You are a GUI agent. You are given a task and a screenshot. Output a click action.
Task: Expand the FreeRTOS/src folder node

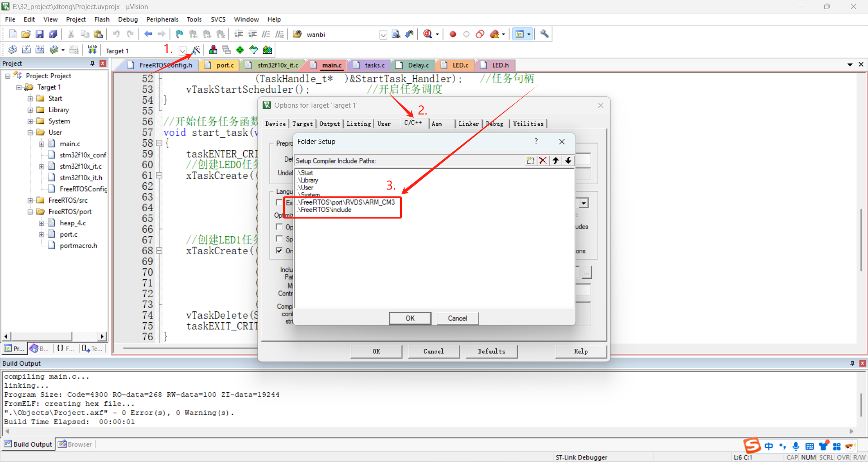(30, 200)
